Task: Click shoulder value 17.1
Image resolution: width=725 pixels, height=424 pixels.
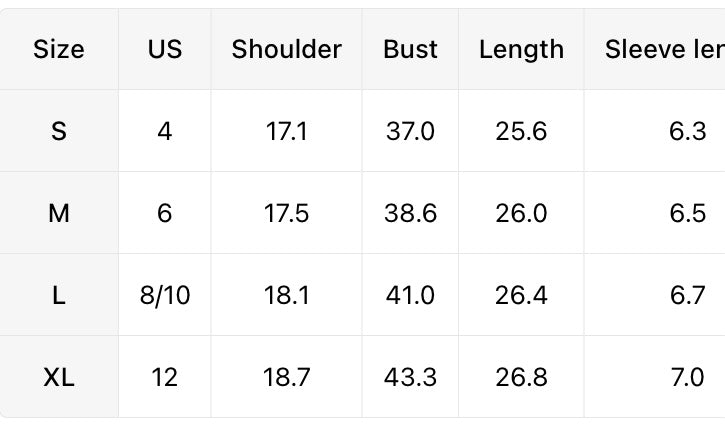Action: (x=287, y=131)
